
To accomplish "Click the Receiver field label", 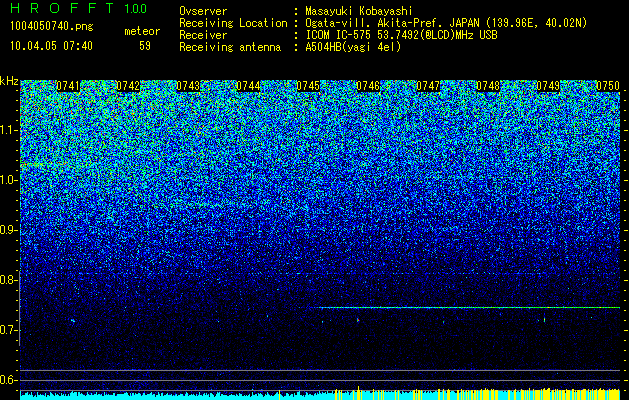I will [203, 35].
